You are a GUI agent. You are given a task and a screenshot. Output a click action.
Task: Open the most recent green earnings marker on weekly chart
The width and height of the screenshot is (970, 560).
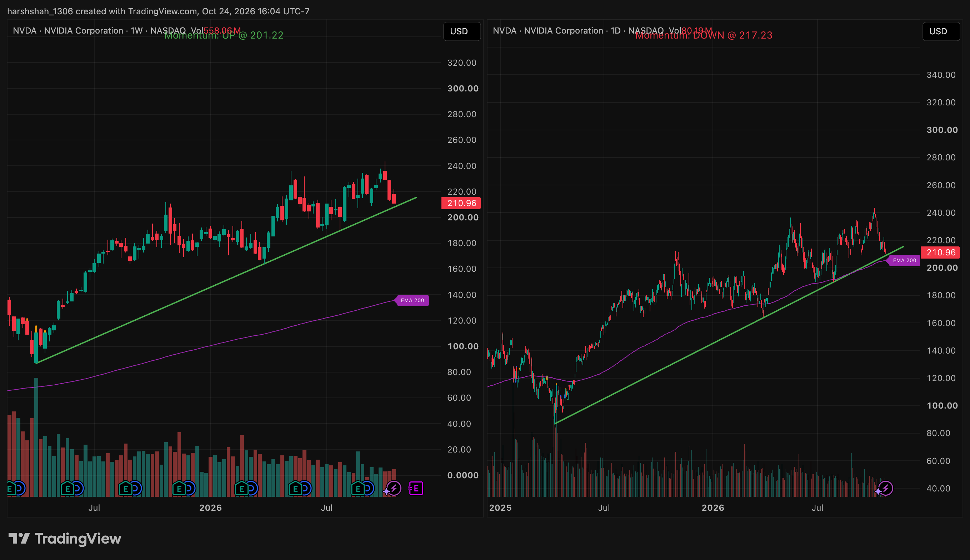[x=358, y=489]
